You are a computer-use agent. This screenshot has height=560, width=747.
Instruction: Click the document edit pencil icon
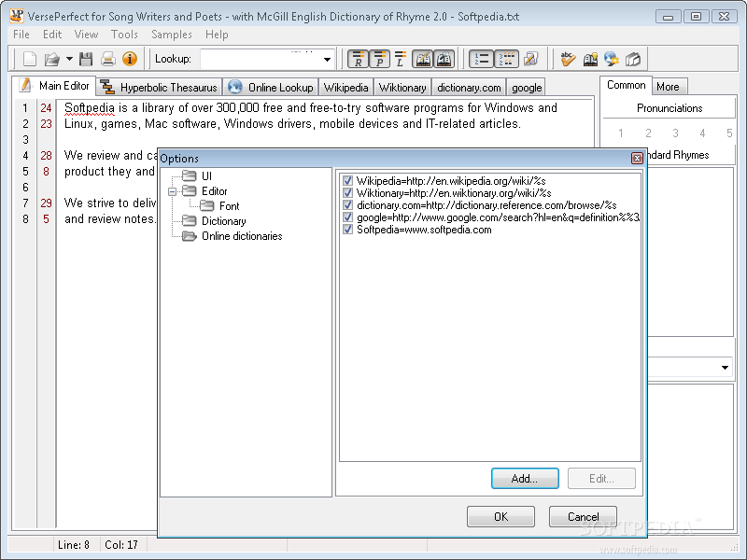point(530,59)
